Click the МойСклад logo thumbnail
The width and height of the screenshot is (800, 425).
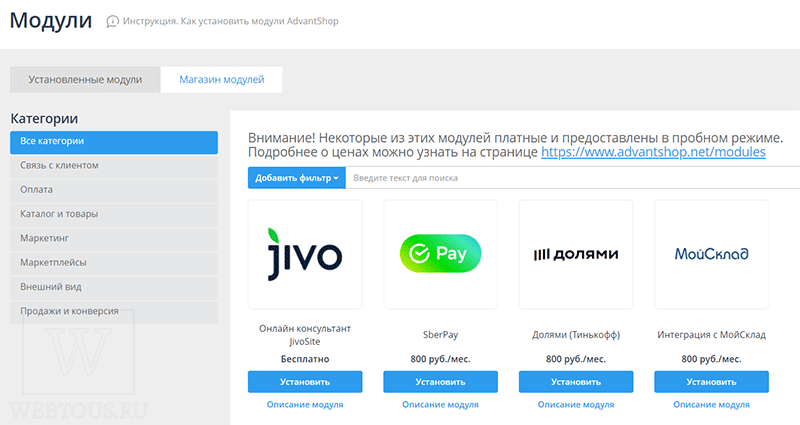click(x=711, y=254)
